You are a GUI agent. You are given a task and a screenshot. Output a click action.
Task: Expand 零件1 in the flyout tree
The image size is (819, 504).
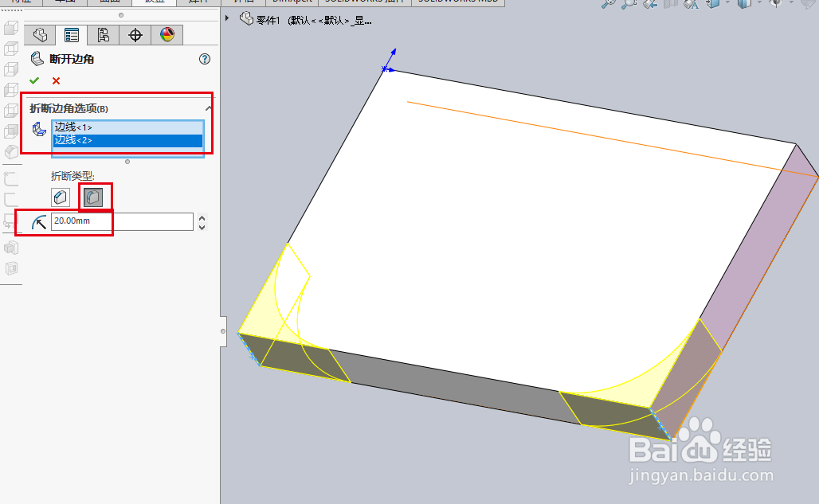coord(227,18)
